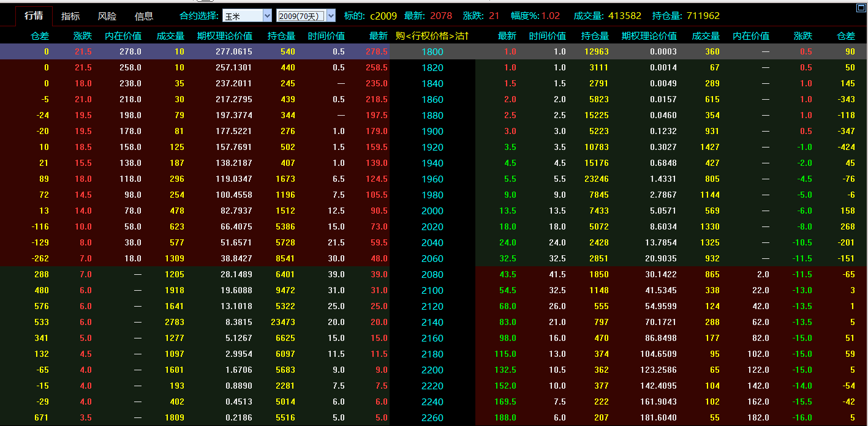Select strike price 1900
The height and width of the screenshot is (426, 868).
click(x=432, y=131)
